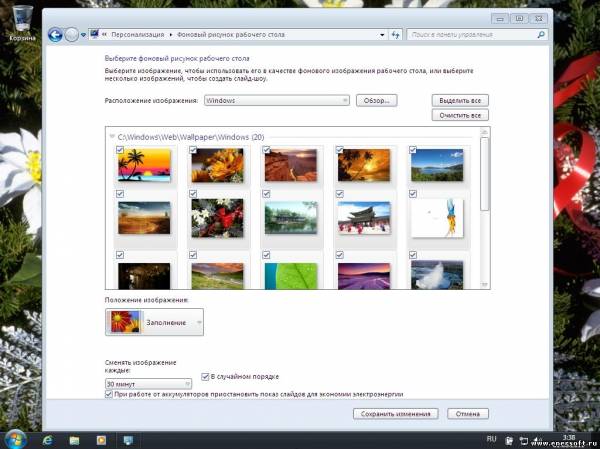Select the palm tree sunset illustration thumbnail

(x=144, y=165)
